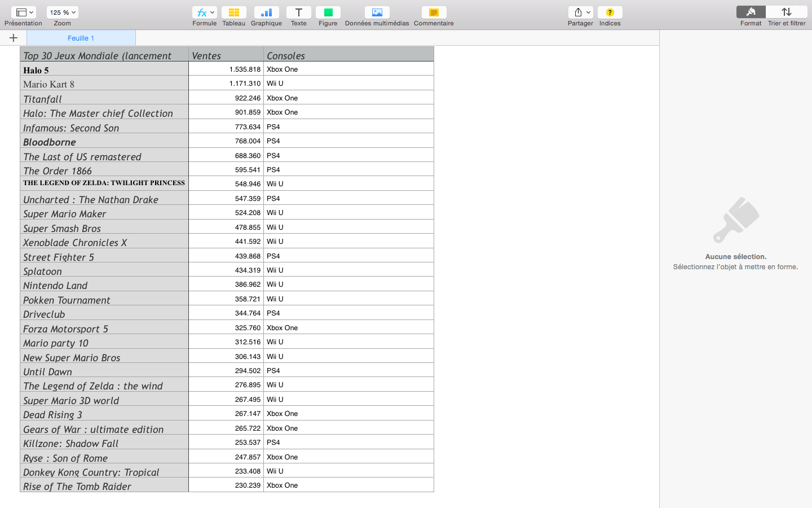Insert a shape using Figure icon
Viewport: 812px width, 508px height.
[x=328, y=12]
